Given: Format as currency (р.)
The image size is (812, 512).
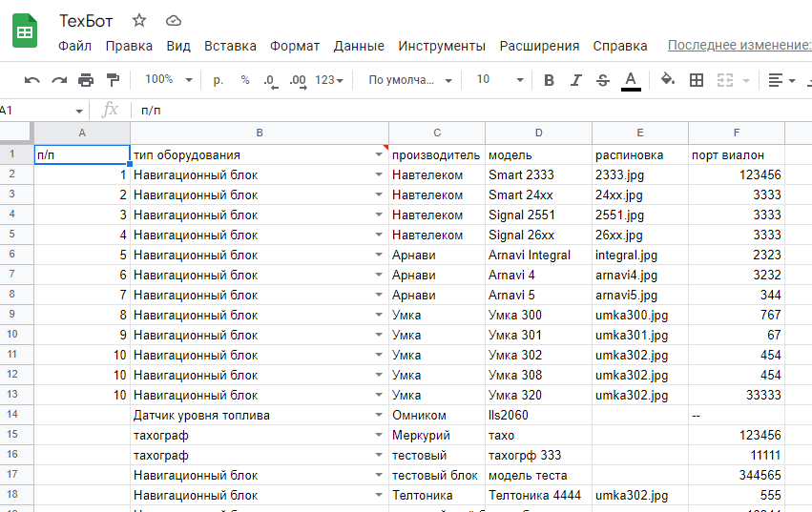Looking at the screenshot, I should click(218, 80).
